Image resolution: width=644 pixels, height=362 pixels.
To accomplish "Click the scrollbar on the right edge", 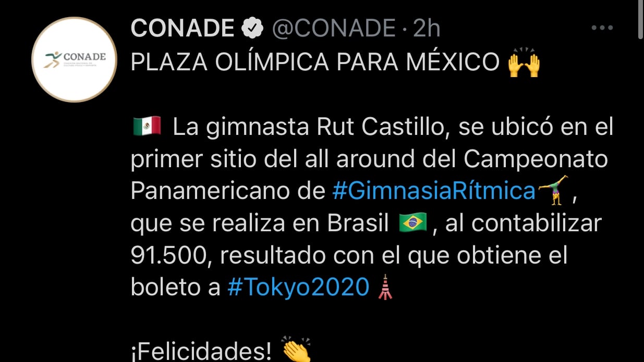I will point(641,21).
